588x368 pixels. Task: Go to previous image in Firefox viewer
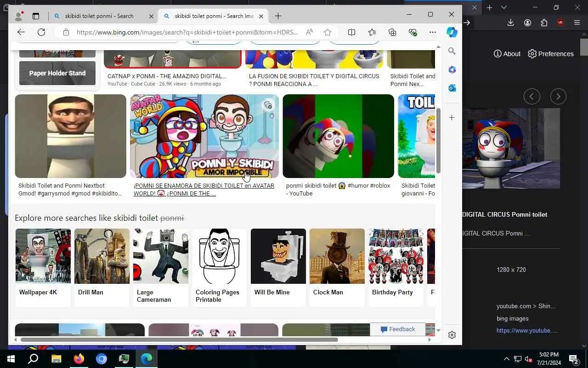pos(532,97)
